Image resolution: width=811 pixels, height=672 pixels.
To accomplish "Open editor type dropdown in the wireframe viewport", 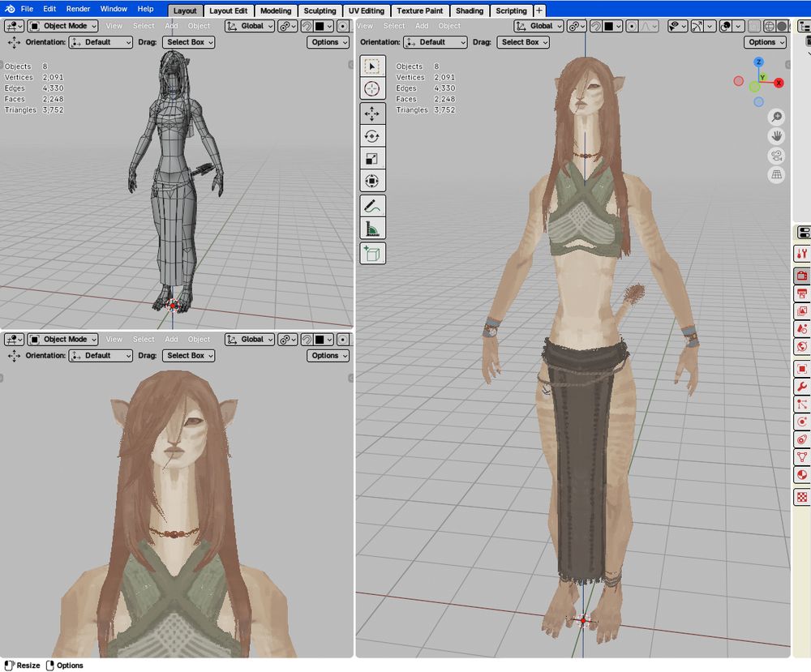I will point(14,26).
